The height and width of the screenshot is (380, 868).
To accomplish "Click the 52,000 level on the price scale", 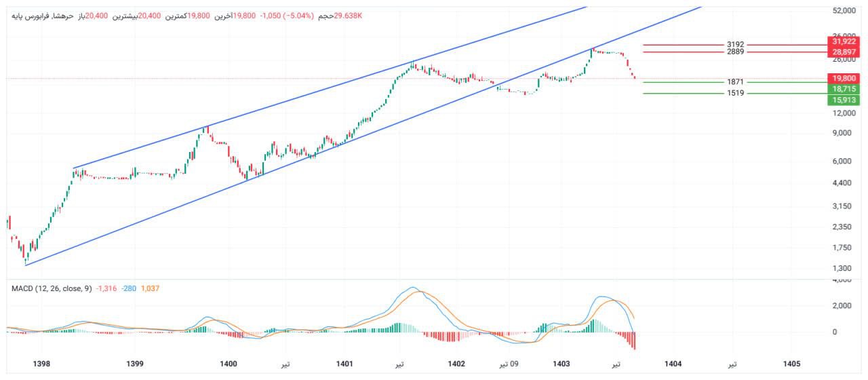I will [844, 11].
